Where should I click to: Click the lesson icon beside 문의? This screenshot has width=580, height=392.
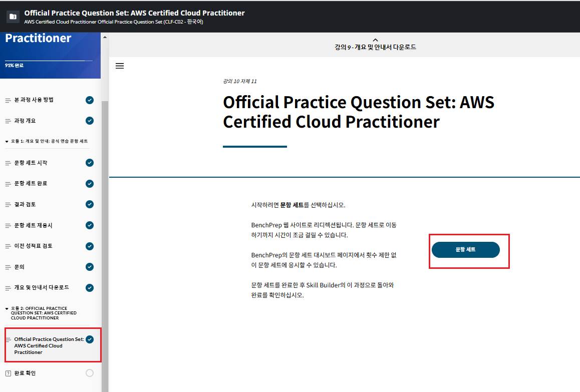click(8, 267)
